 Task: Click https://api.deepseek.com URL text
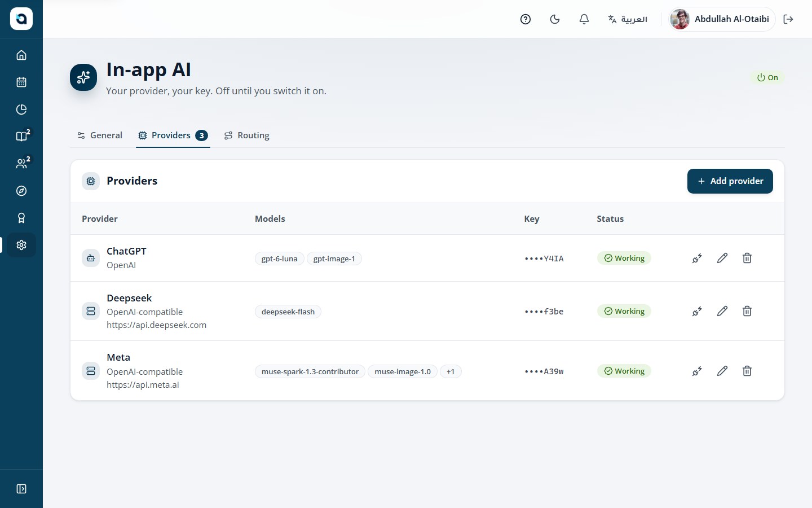pos(157,325)
